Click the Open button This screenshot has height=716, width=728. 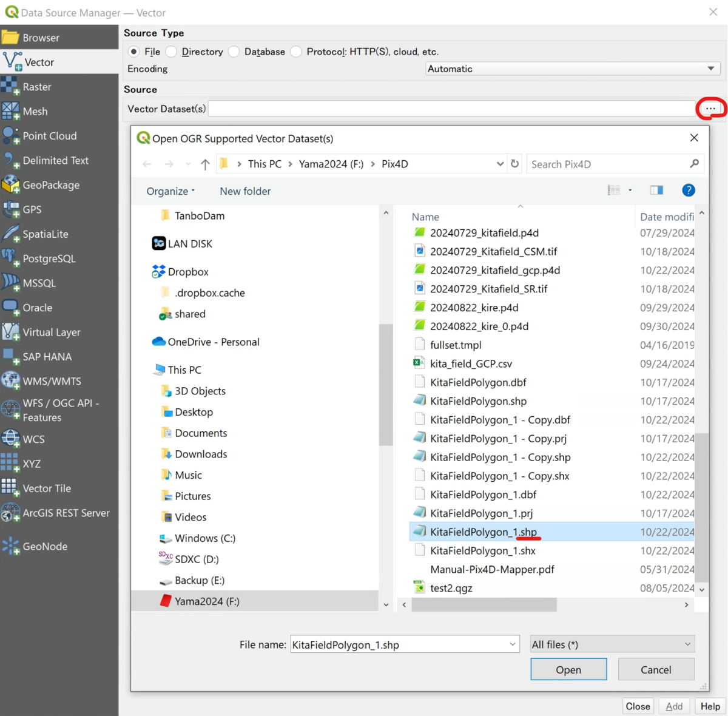tap(568, 670)
